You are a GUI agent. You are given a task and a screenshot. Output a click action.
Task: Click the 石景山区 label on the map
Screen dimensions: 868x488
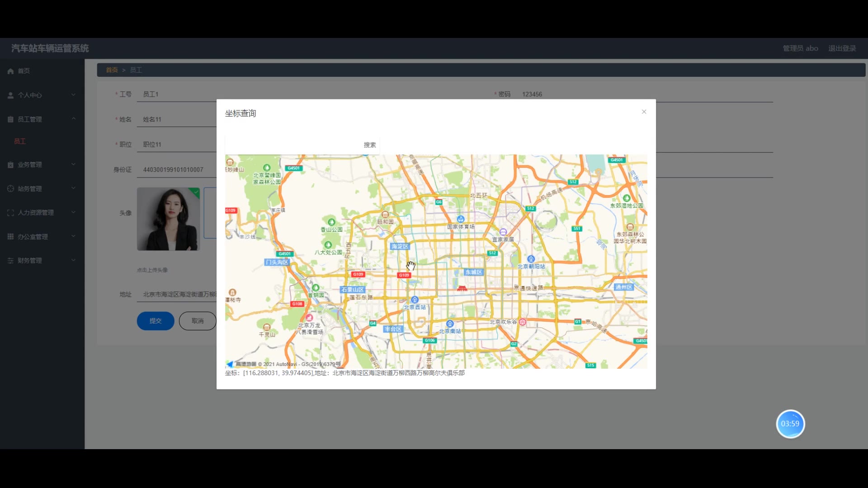coord(353,290)
